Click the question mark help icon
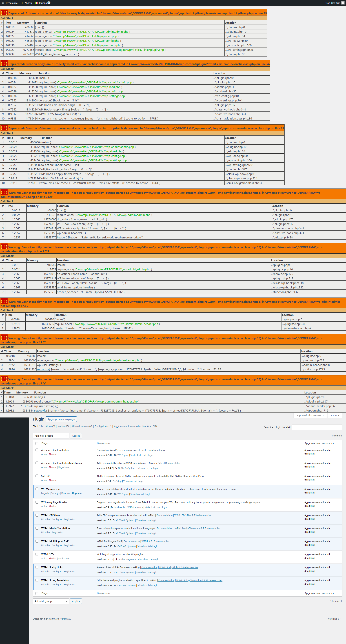346x644 pixels. pos(49,3)
